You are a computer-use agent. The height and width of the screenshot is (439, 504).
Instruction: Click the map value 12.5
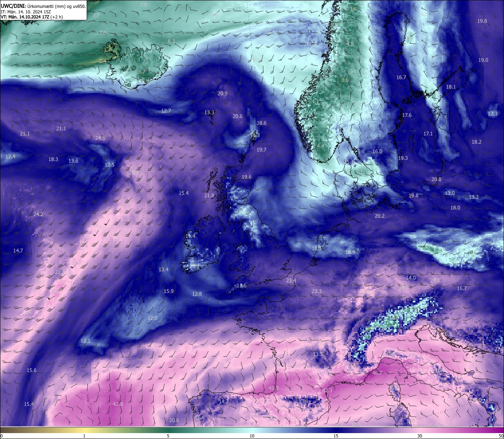pyautogui.click(x=109, y=165)
